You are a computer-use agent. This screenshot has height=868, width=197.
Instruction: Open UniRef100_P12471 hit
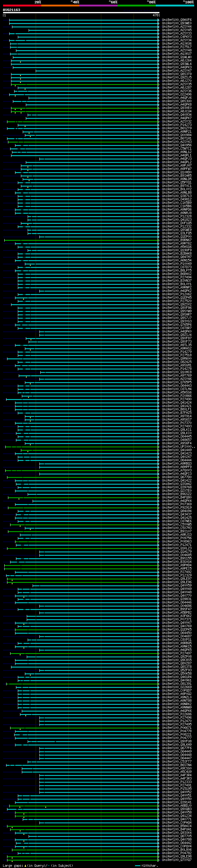177,544
